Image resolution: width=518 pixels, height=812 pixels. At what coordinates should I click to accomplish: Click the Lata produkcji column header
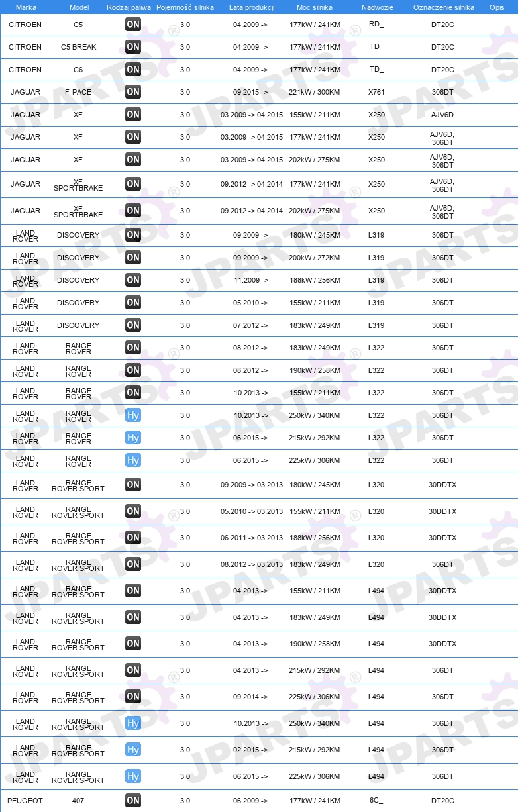pos(252,7)
